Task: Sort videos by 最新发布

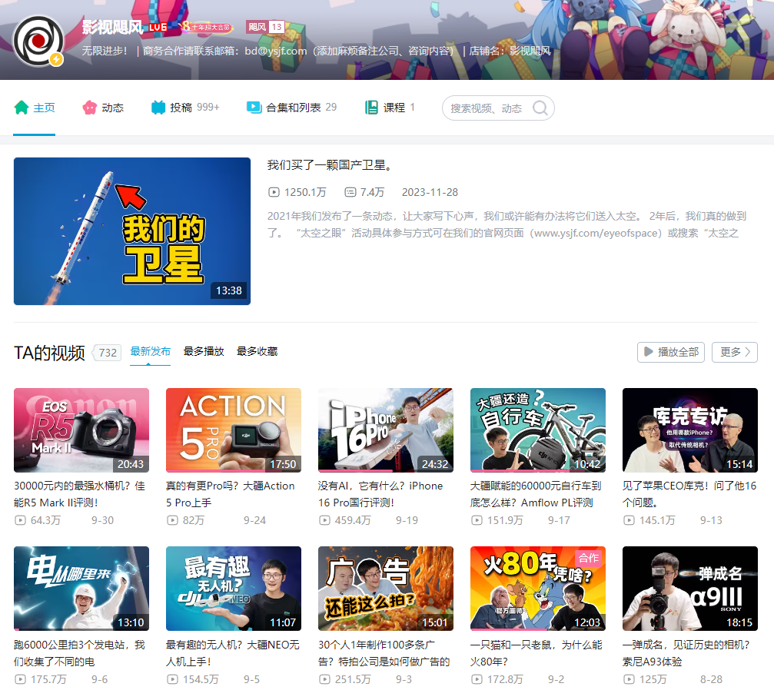Action: 150,352
